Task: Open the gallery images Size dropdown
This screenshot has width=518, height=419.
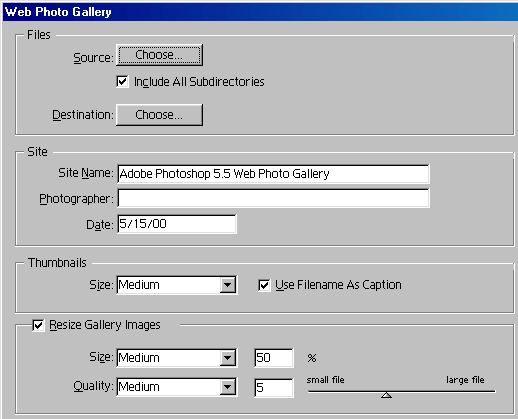Action: (x=177, y=358)
